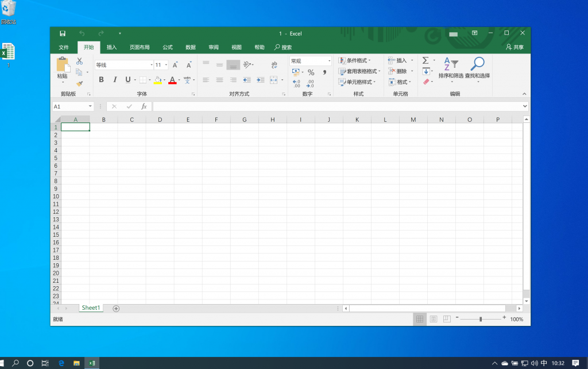Click the Merge and Center icon
This screenshot has height=369, width=588.
(274, 79)
